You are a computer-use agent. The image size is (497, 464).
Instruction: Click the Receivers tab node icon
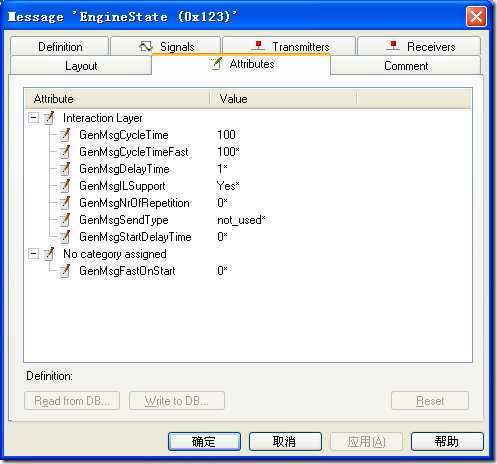tap(393, 46)
